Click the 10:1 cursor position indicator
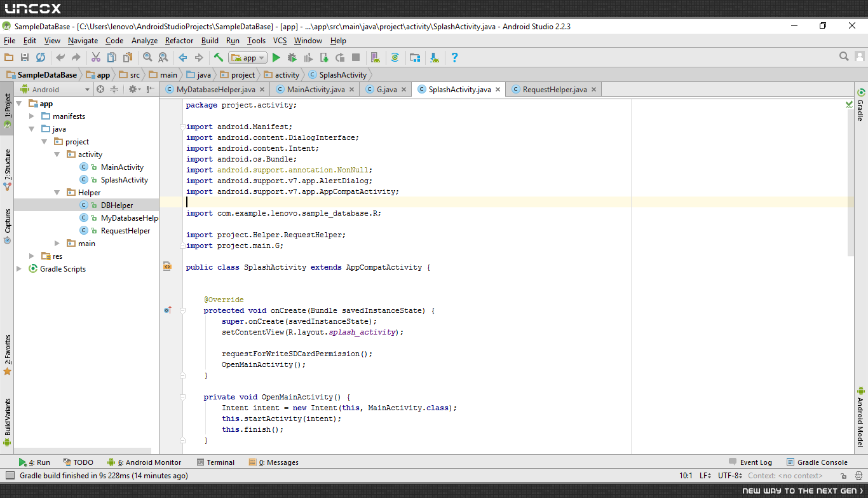Image resolution: width=868 pixels, height=498 pixels. (686, 476)
